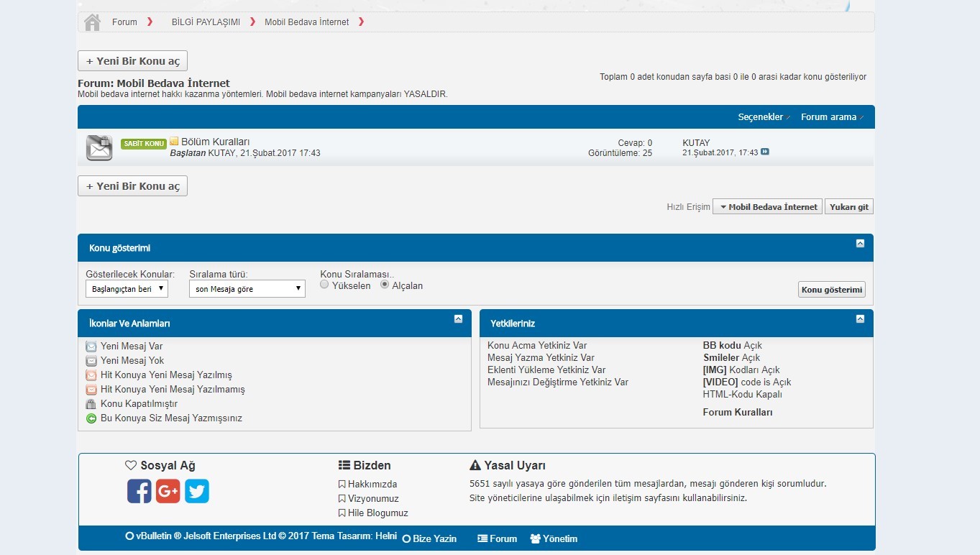Viewport: 980px width, 555px height.
Task: Open the Sıralama türü dropdown
Action: click(247, 289)
